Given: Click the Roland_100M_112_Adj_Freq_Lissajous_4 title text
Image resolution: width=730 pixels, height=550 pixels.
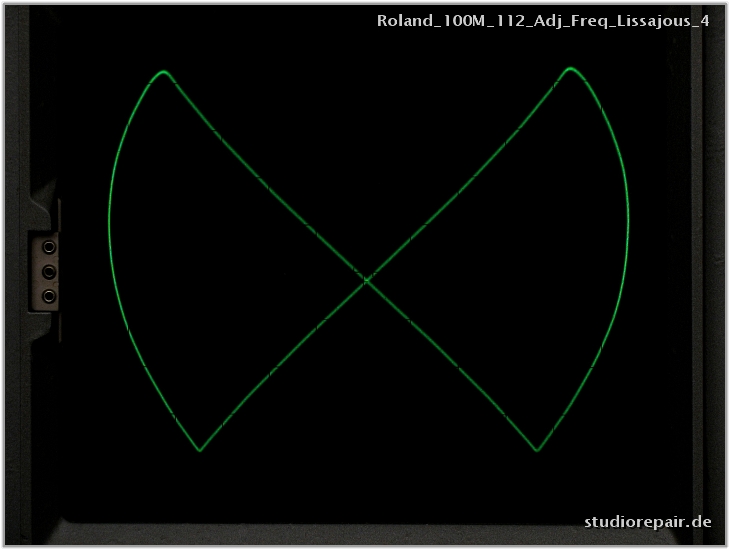Looking at the screenshot, I should [x=543, y=21].
